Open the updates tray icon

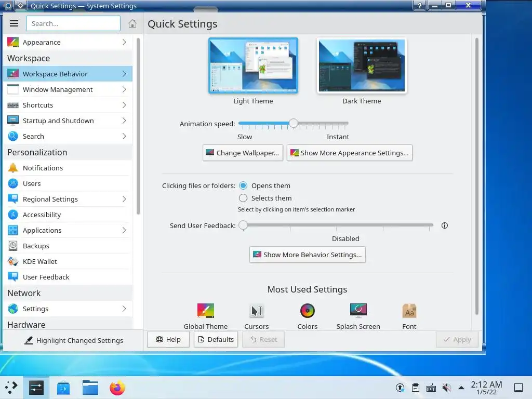point(400,388)
